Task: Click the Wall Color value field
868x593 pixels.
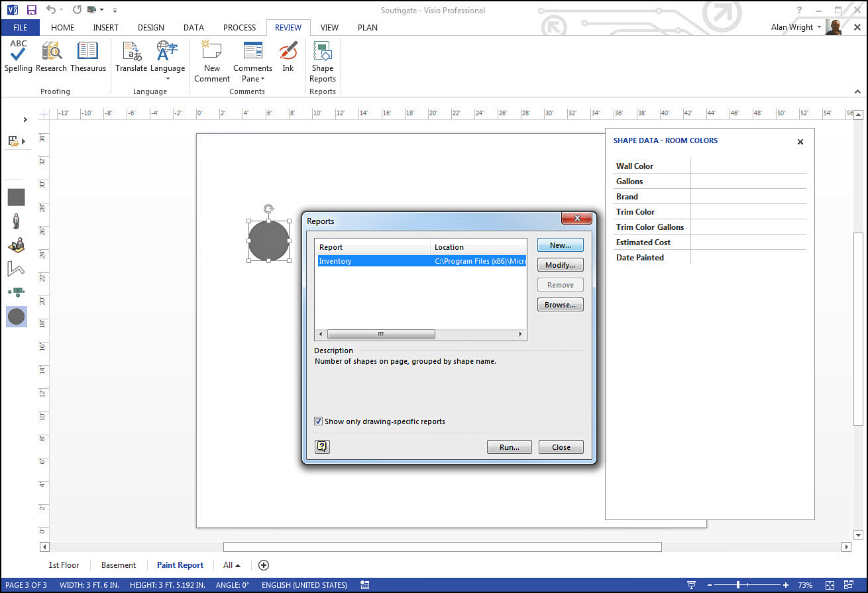Action: coord(749,166)
